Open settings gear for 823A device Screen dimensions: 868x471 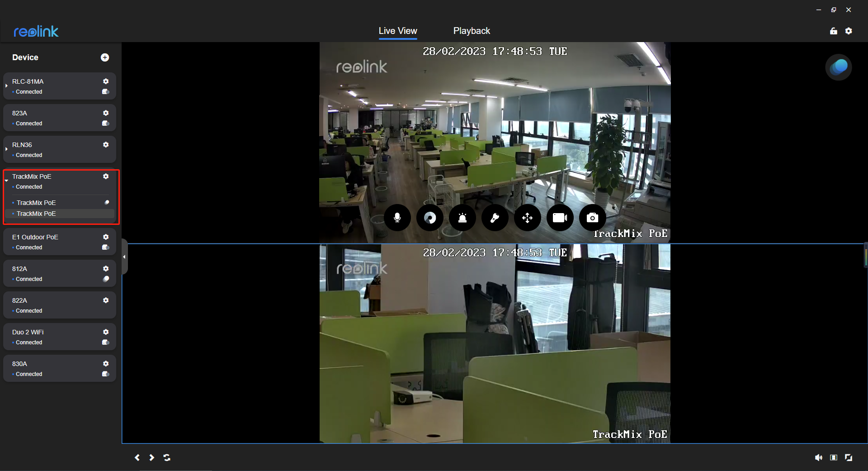pos(106,113)
